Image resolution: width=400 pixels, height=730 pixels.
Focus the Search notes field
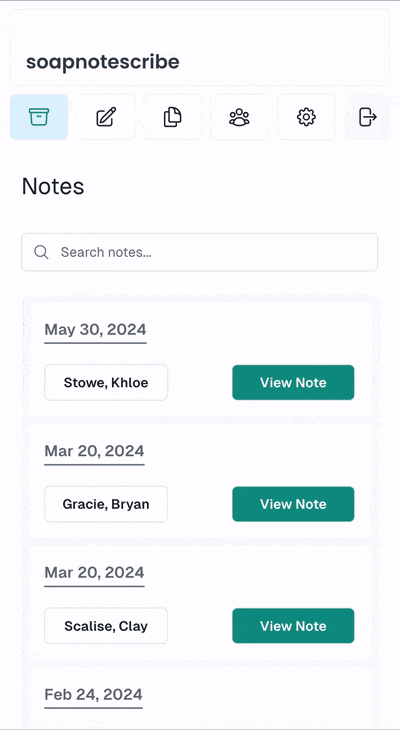199,252
